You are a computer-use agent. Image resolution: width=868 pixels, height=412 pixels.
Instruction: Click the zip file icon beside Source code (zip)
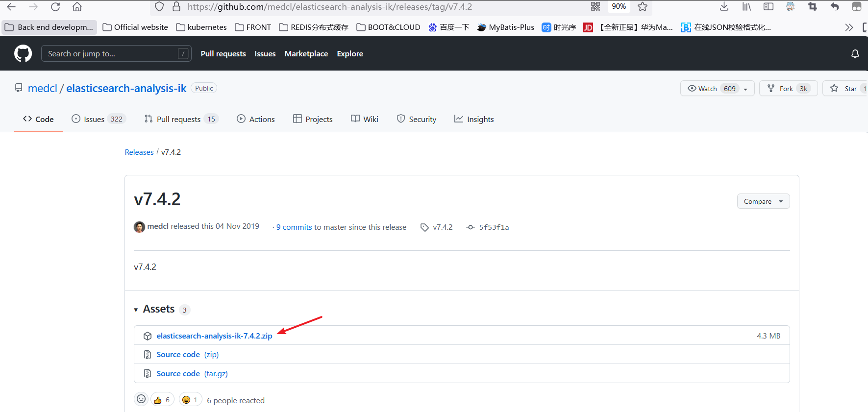[x=148, y=355]
